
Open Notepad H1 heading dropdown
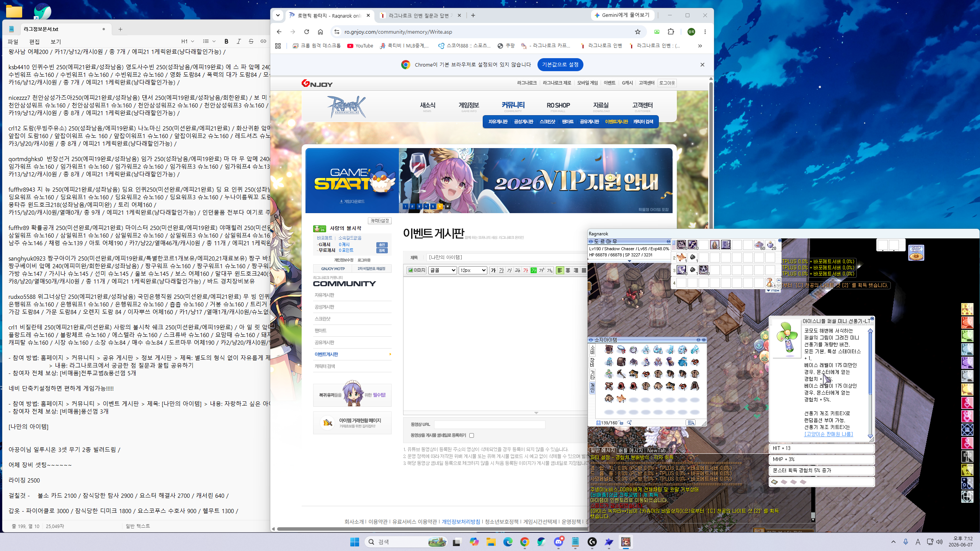coord(188,41)
